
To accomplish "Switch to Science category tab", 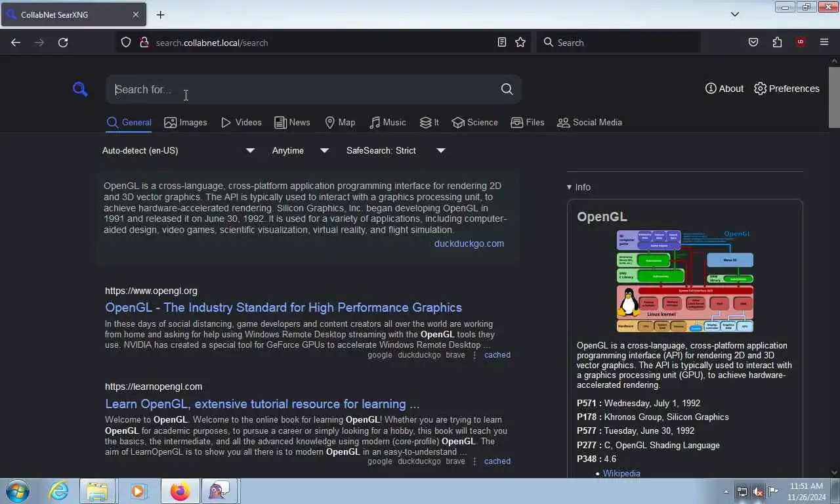I will (x=475, y=123).
